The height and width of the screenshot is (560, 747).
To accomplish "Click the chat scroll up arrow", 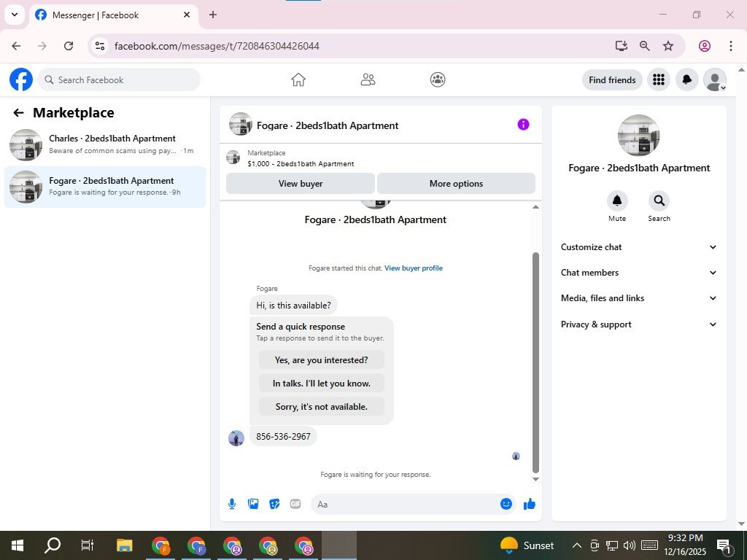I will [535, 206].
